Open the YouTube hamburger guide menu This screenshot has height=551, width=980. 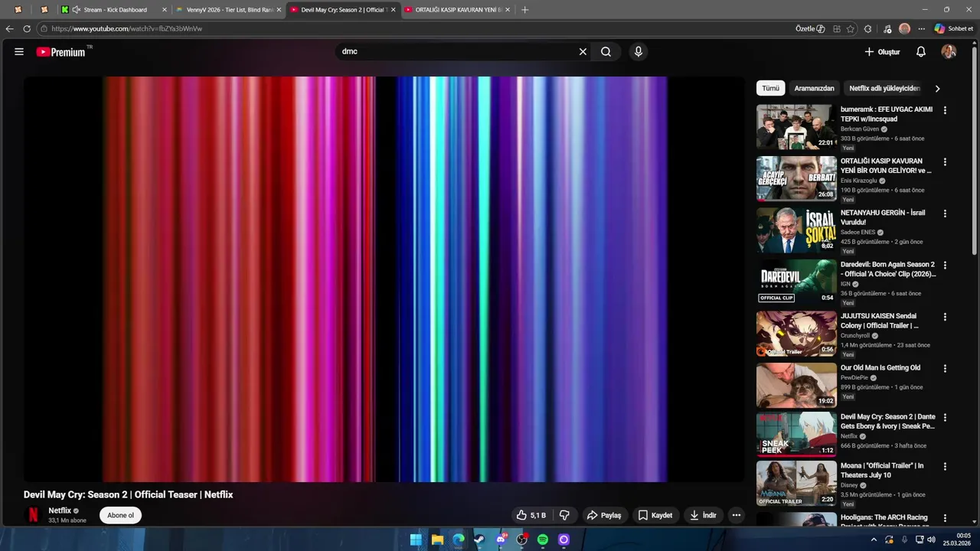(19, 52)
